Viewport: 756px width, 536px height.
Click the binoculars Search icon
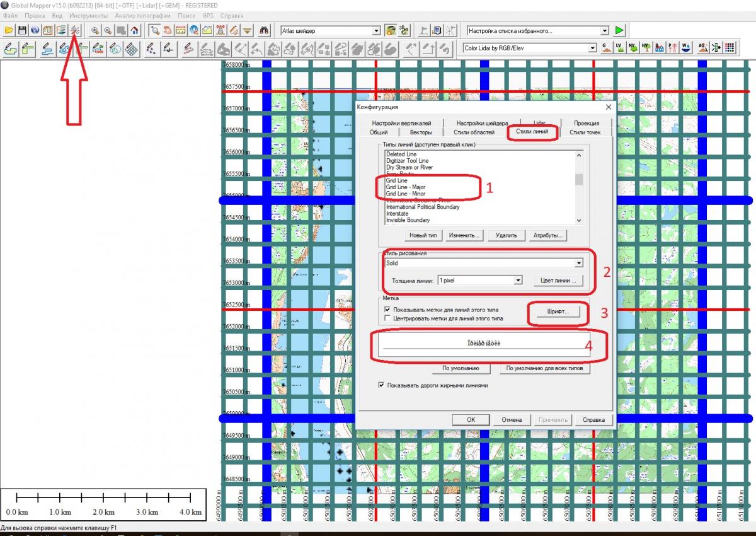[x=265, y=30]
